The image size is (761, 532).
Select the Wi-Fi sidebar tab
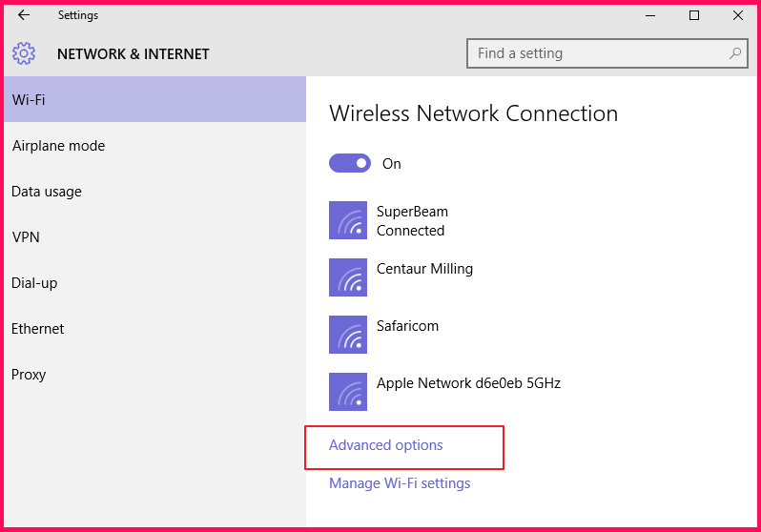click(x=154, y=99)
